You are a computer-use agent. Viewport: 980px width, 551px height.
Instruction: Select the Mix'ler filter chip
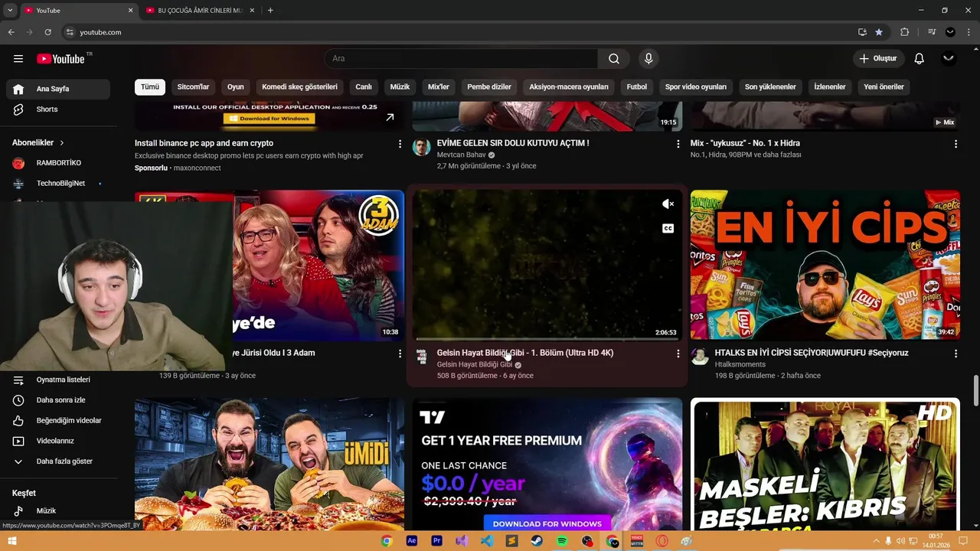pyautogui.click(x=439, y=87)
